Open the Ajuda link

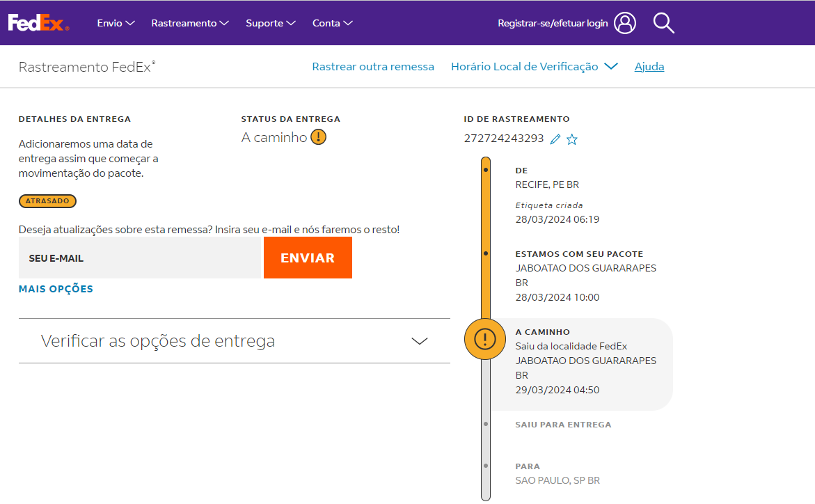click(649, 67)
